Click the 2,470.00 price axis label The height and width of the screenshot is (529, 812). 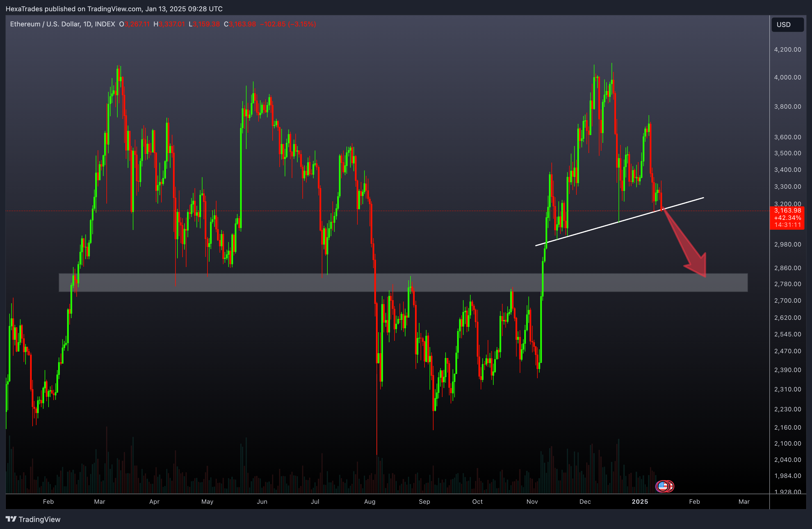(788, 351)
